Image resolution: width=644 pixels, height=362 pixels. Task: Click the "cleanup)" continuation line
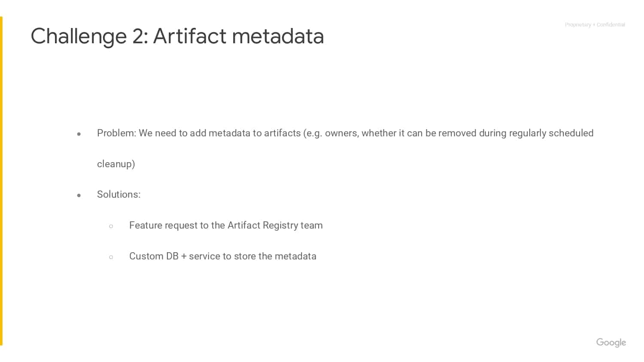pos(116,164)
